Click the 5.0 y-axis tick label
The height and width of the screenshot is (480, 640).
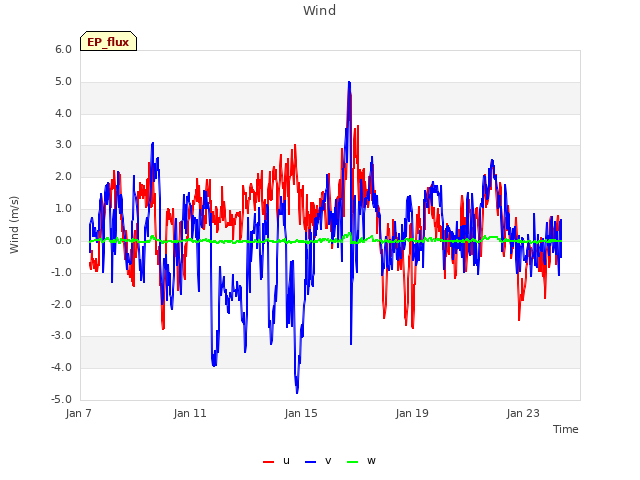click(x=63, y=82)
